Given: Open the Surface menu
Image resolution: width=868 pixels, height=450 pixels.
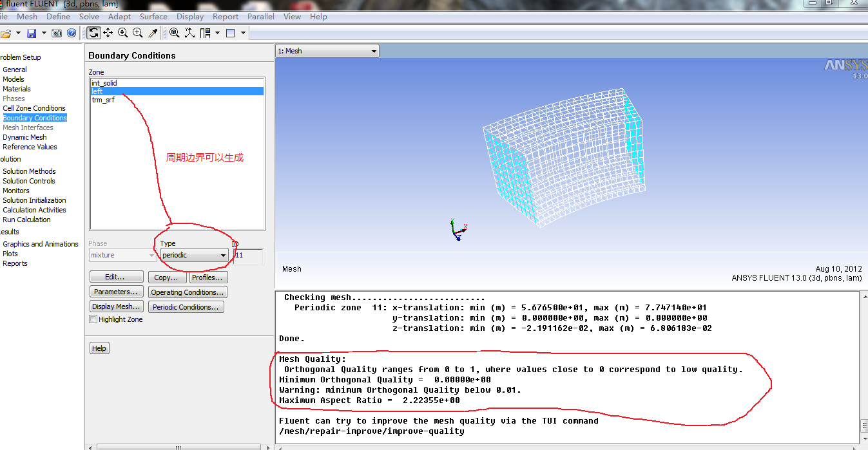Looking at the screenshot, I should pyautogui.click(x=153, y=17).
